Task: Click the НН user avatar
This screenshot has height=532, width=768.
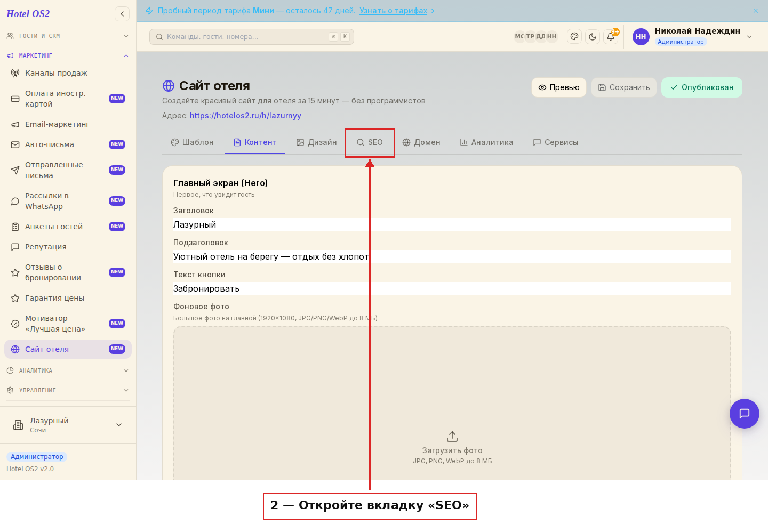Action: coord(641,37)
